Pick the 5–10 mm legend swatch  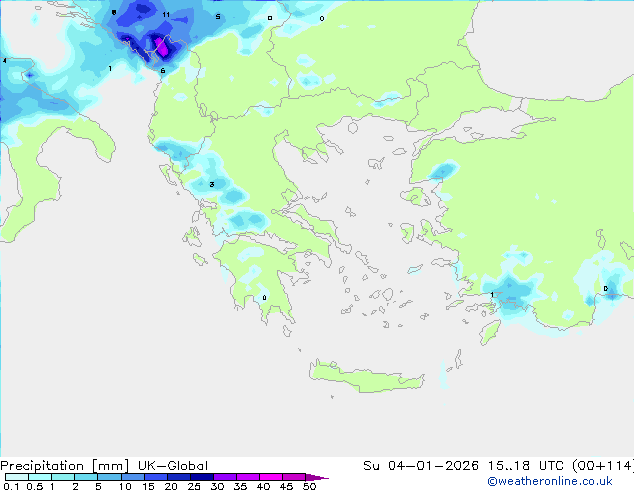pos(109,477)
